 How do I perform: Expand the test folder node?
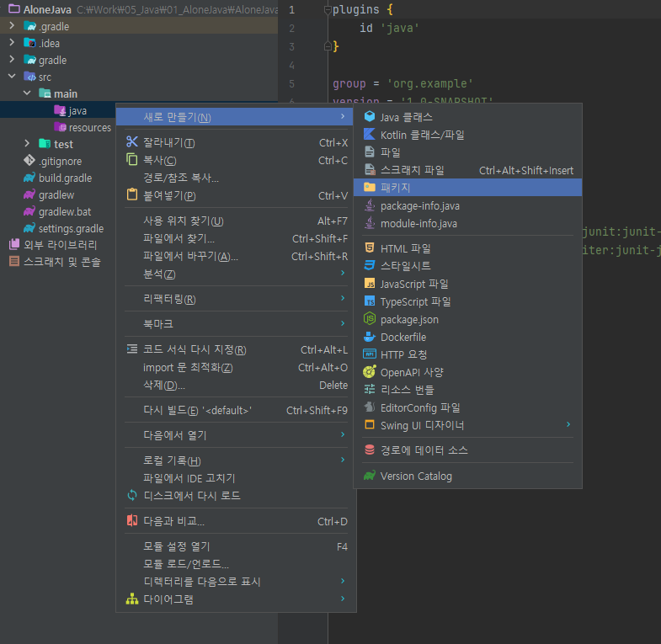(x=27, y=144)
